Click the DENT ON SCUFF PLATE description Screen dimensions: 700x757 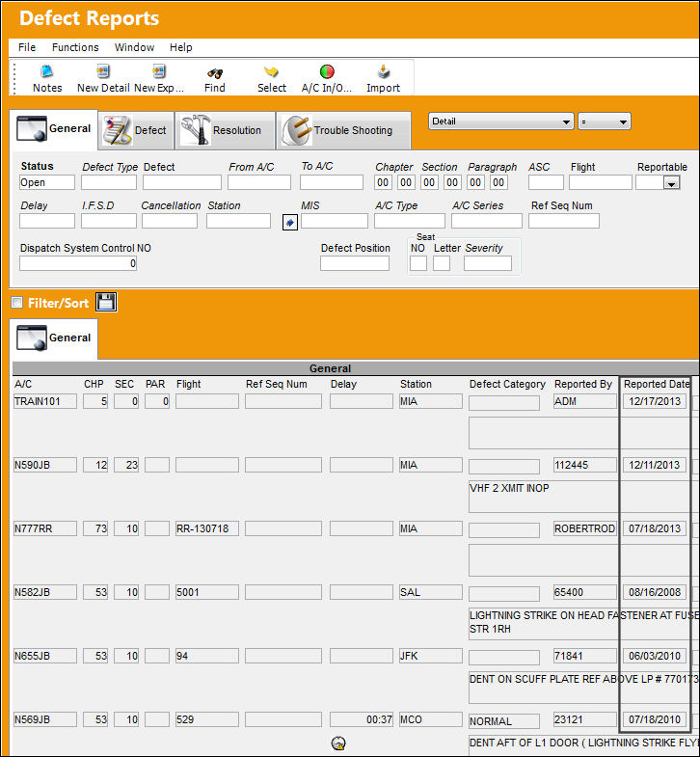[584, 688]
